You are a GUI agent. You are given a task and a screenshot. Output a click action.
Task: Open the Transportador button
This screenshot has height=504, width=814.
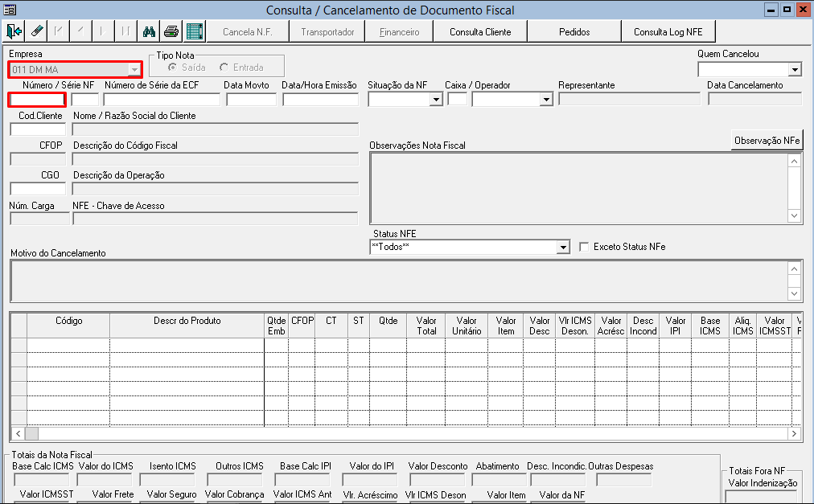327,31
